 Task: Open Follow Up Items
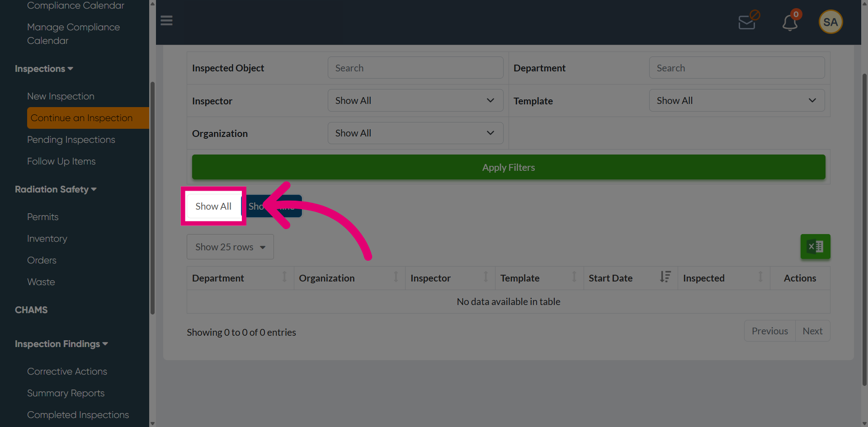61,161
